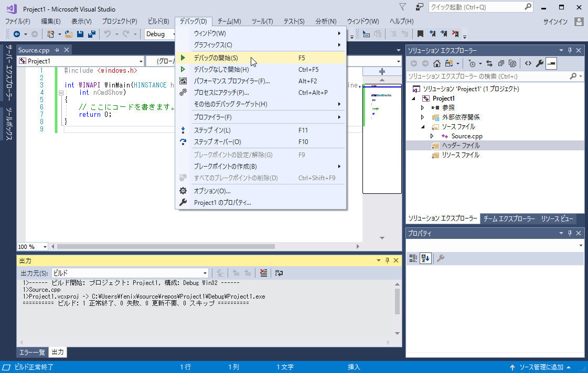Go to the previous bookmark icon

click(432, 34)
